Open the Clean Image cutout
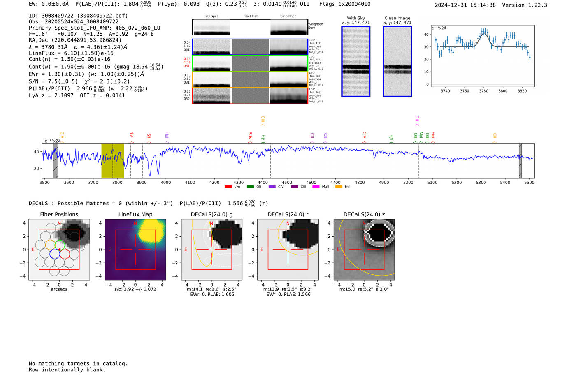Screen dimensions: 576x392 pos(397,61)
